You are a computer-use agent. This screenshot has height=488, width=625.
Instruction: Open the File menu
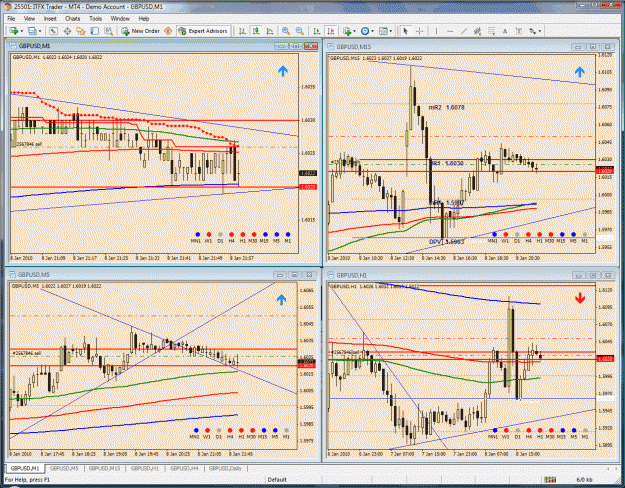tap(11, 19)
